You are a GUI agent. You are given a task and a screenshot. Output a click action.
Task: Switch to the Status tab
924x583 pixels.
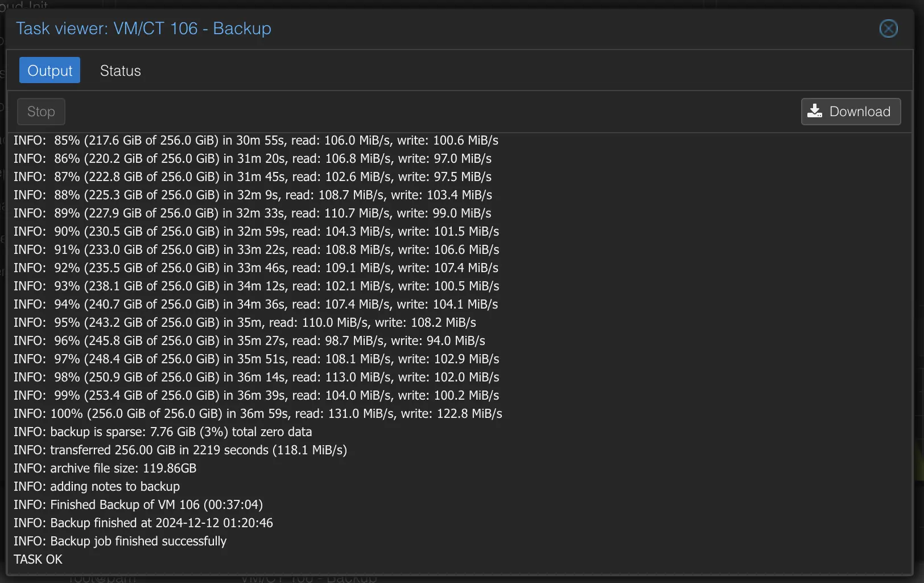tap(120, 71)
